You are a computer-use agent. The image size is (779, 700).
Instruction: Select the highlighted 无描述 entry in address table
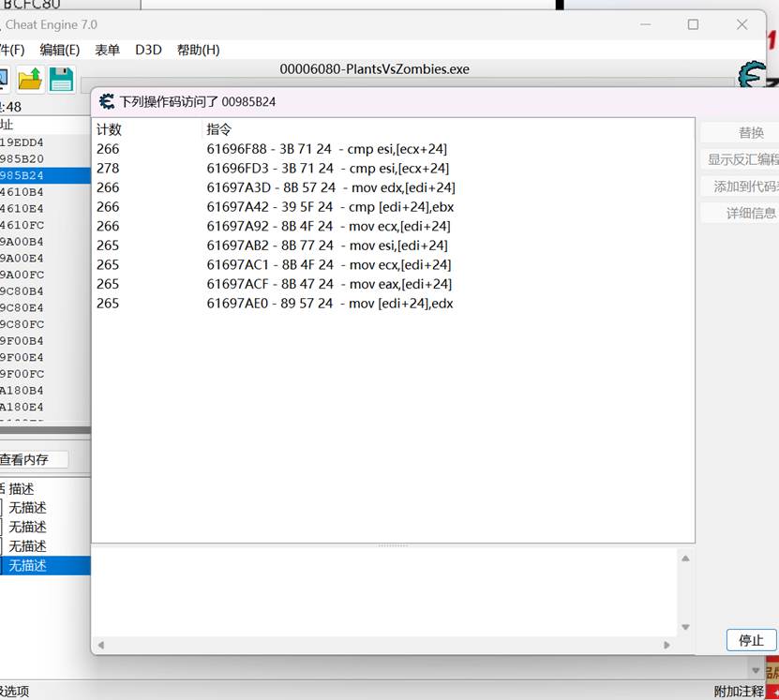(45, 565)
